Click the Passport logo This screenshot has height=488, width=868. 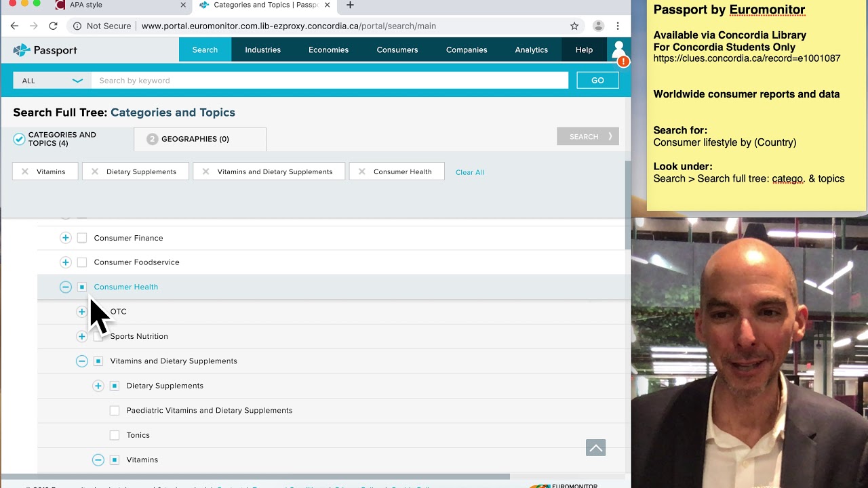[45, 50]
